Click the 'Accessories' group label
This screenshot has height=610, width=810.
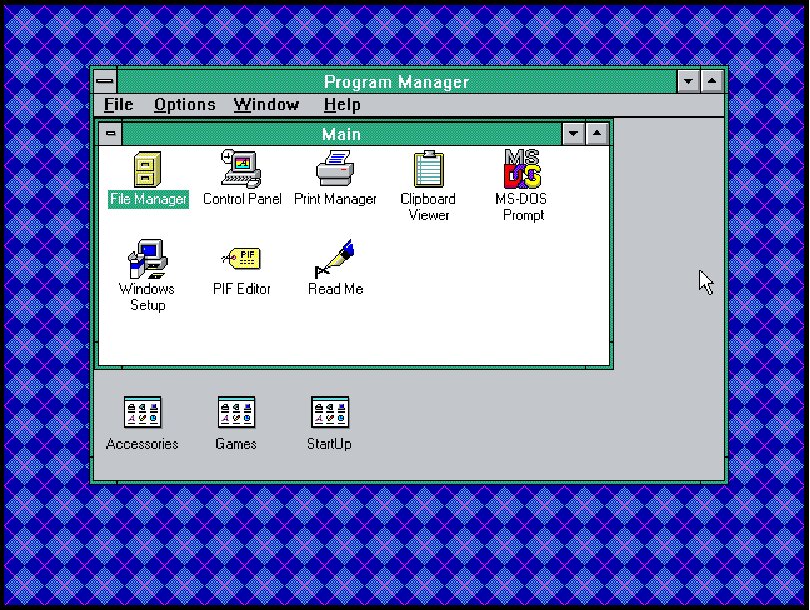coord(142,444)
